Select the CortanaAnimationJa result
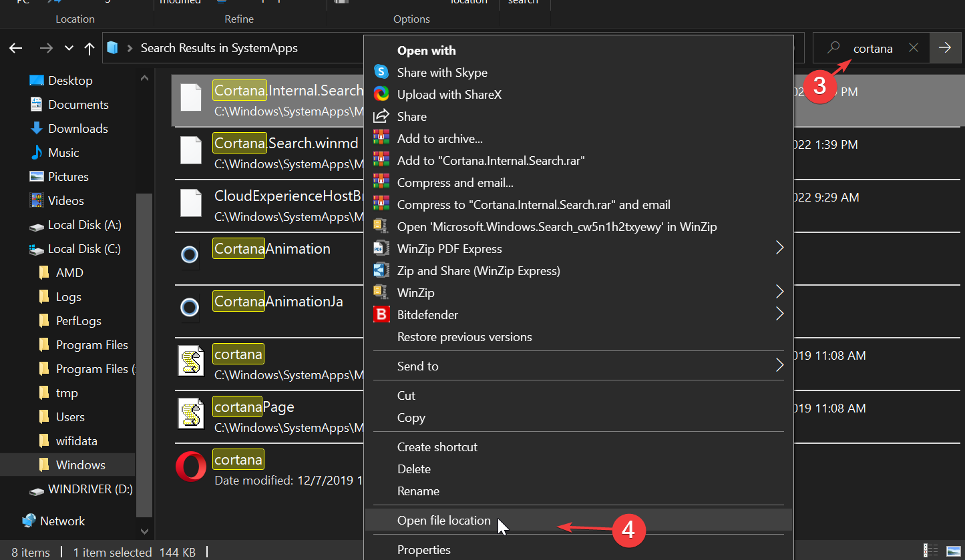The height and width of the screenshot is (560, 965). [278, 301]
